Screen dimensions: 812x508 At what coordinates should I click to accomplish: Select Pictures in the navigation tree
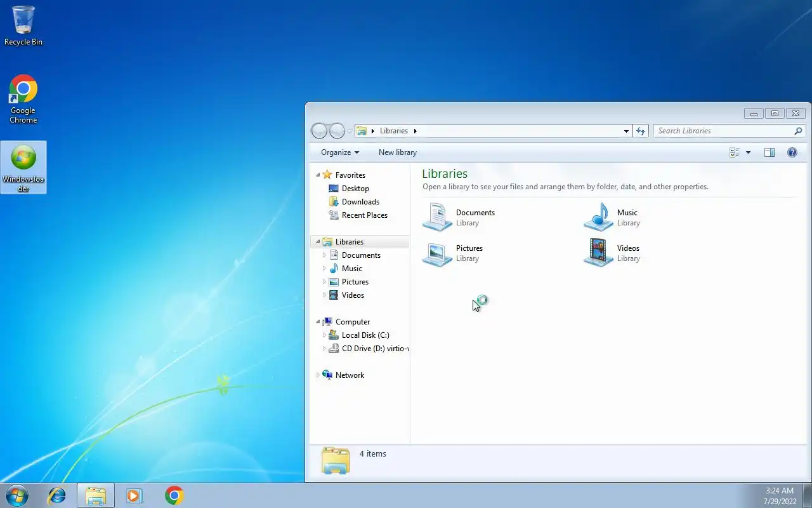(x=355, y=282)
